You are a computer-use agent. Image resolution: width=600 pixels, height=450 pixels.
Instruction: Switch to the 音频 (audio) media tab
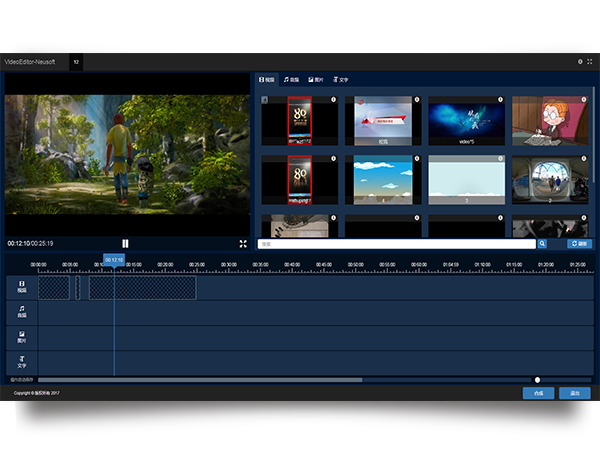292,78
